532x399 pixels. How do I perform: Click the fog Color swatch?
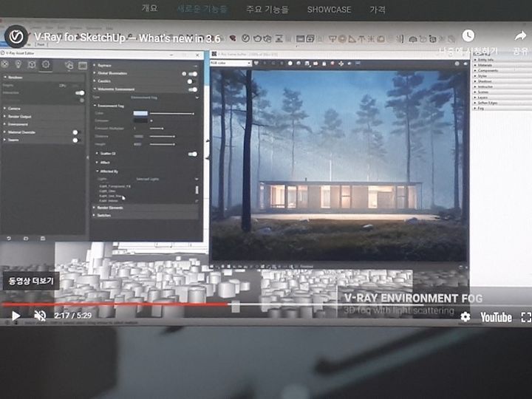tap(140, 113)
